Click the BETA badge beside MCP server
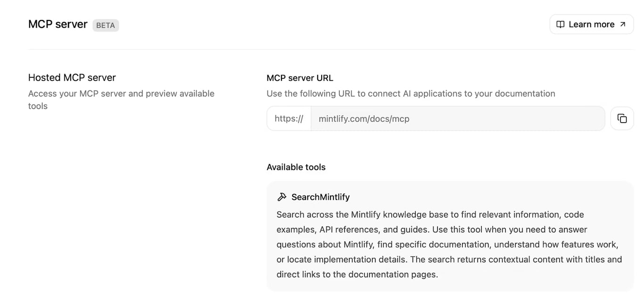The image size is (644, 303). [x=105, y=25]
